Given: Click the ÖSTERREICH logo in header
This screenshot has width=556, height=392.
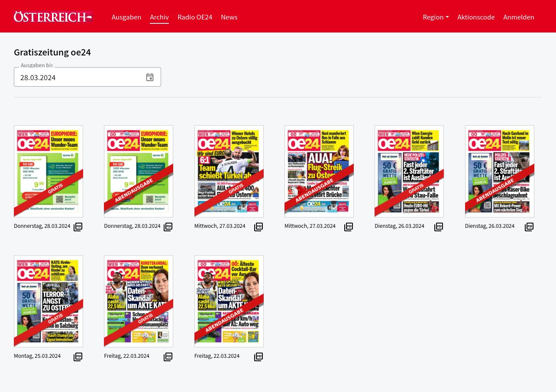Looking at the screenshot, I should coord(53,17).
